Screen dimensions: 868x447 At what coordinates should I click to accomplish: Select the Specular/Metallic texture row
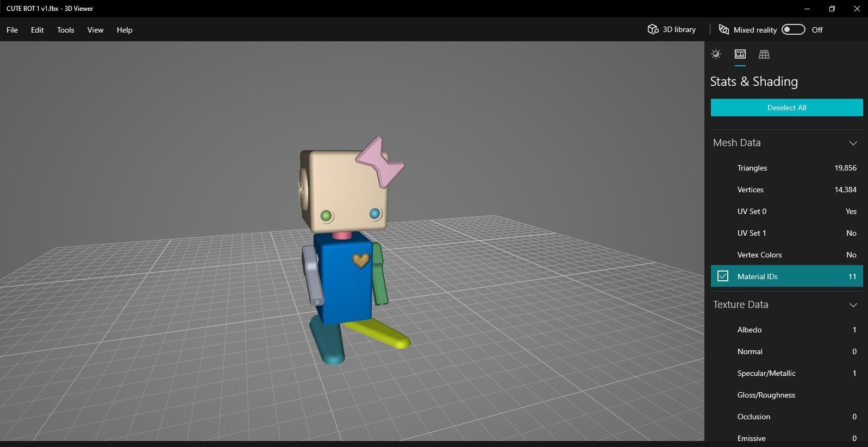tap(786, 373)
